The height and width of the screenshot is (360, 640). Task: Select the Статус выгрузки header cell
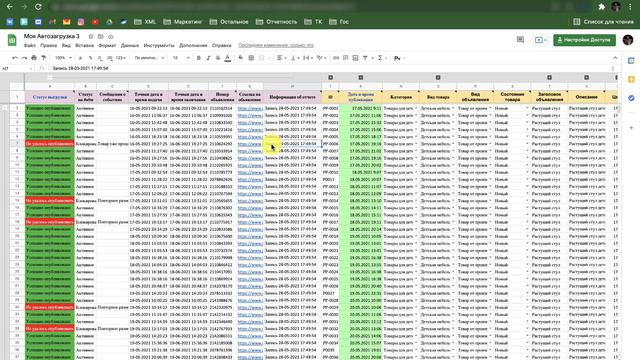pyautogui.click(x=50, y=97)
